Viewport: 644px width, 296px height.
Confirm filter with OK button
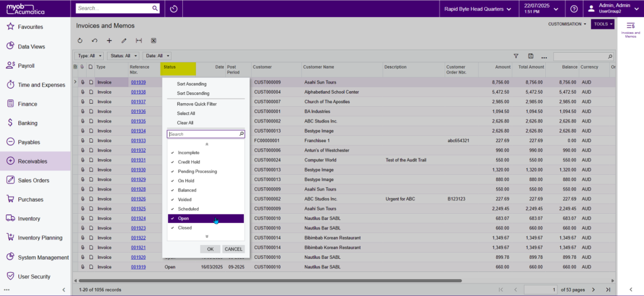tap(210, 249)
